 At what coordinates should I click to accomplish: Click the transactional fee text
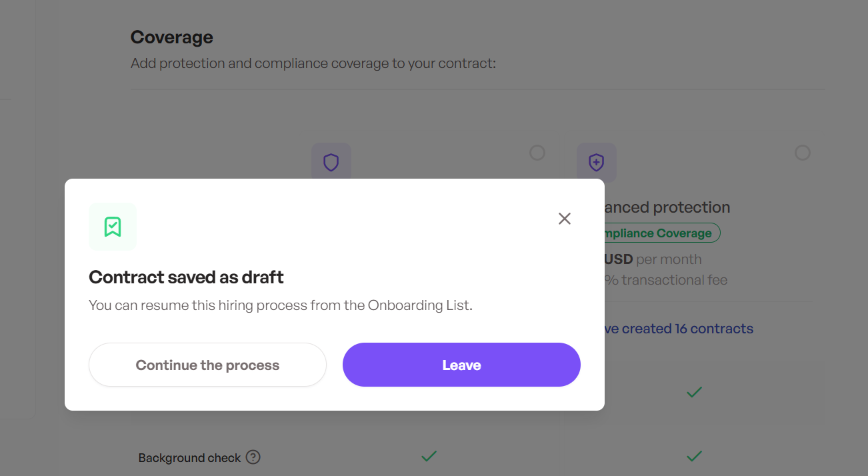click(666, 280)
